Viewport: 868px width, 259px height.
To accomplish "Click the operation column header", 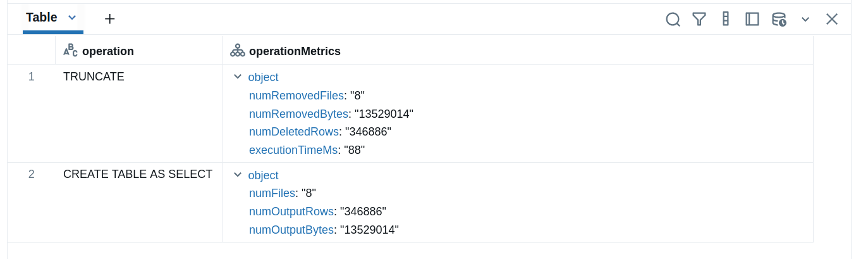I will click(x=107, y=51).
